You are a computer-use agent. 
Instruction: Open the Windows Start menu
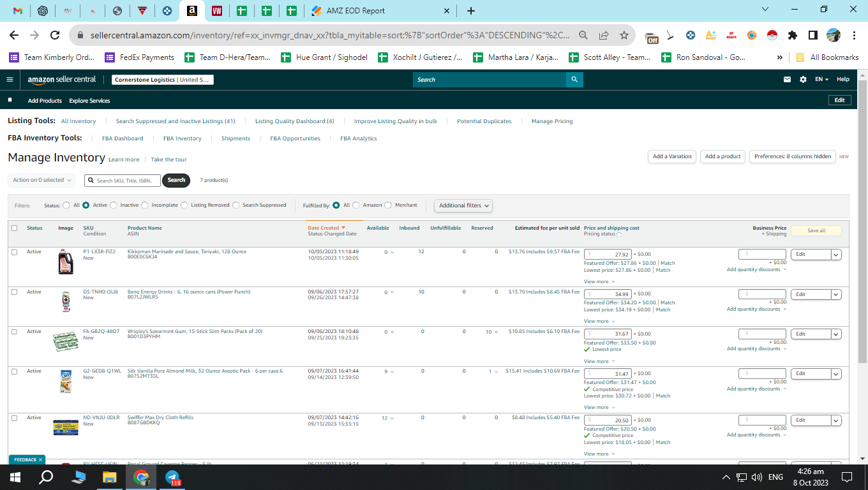pos(15,477)
